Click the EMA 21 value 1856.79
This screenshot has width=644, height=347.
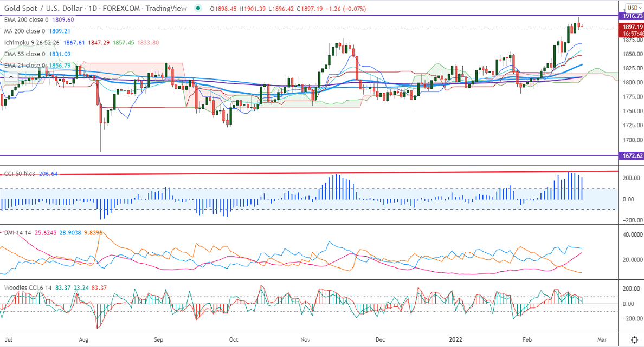(60, 66)
